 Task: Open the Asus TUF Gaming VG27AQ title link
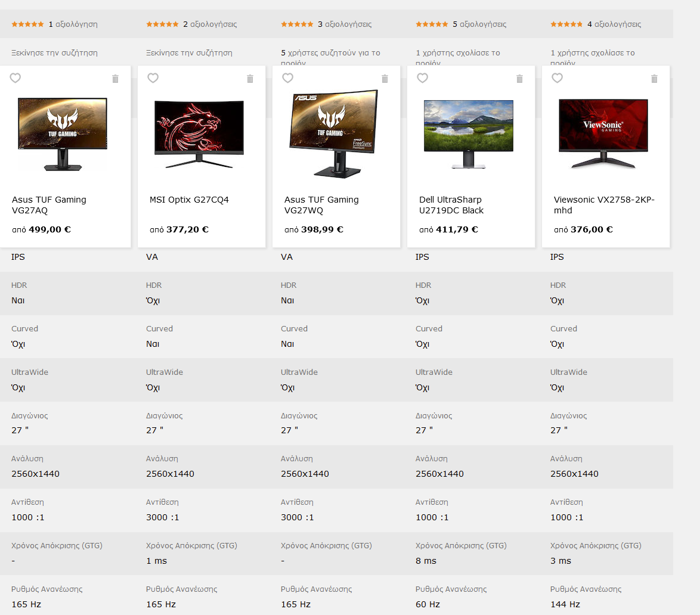coord(49,205)
